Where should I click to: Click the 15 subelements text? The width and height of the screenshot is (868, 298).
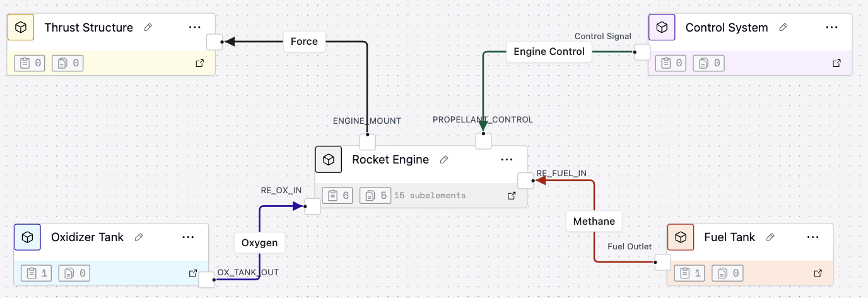point(430,196)
